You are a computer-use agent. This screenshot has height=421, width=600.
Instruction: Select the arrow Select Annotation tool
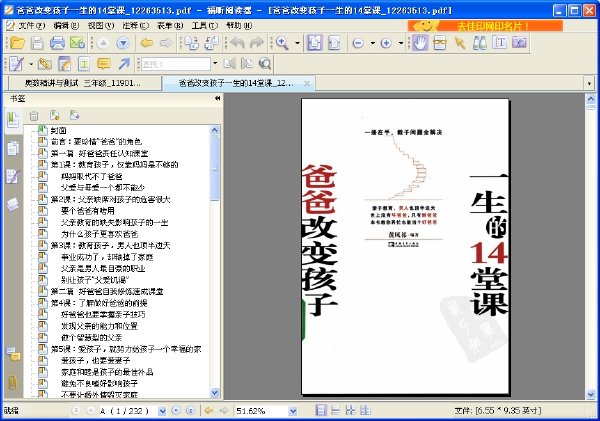point(460,43)
